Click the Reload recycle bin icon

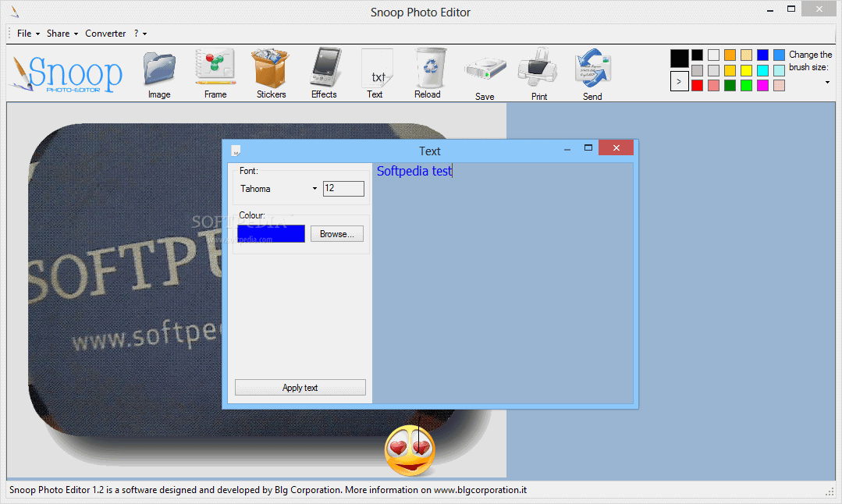click(x=430, y=68)
